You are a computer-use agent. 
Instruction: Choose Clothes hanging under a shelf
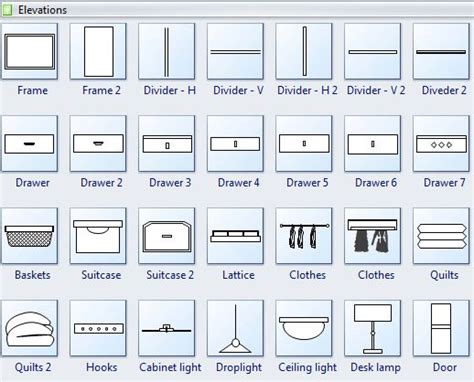pos(373,236)
